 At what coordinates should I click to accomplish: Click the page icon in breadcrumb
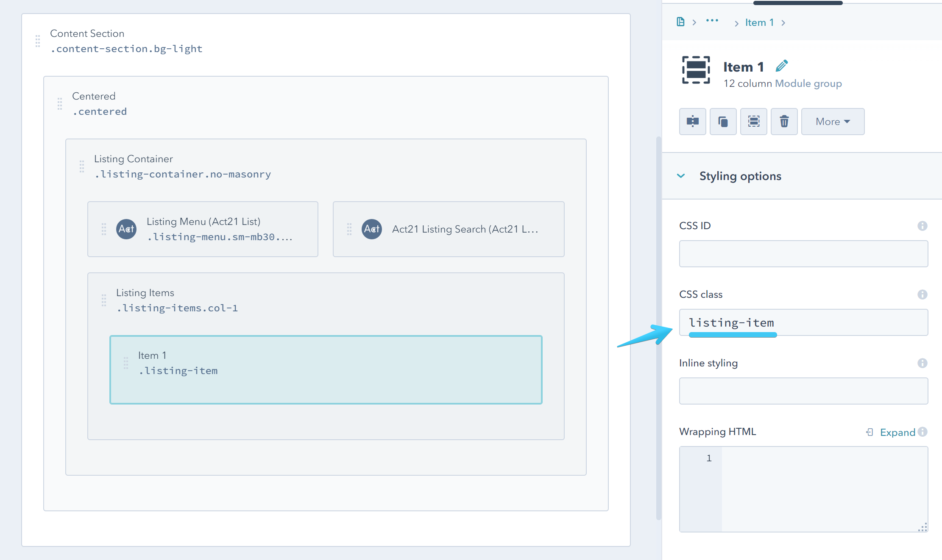680,22
